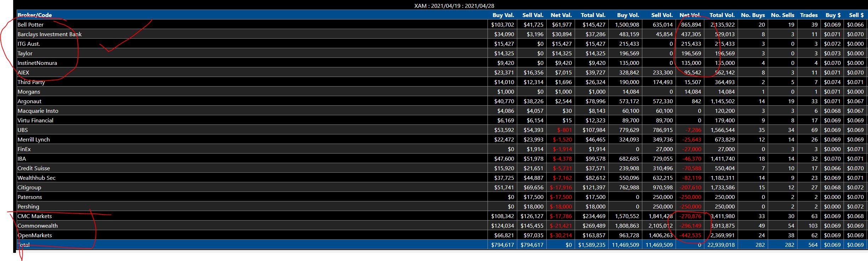This screenshot has height=261, width=868.
Task: Click Argonaut total volume 1,145,502
Action: [723, 101]
